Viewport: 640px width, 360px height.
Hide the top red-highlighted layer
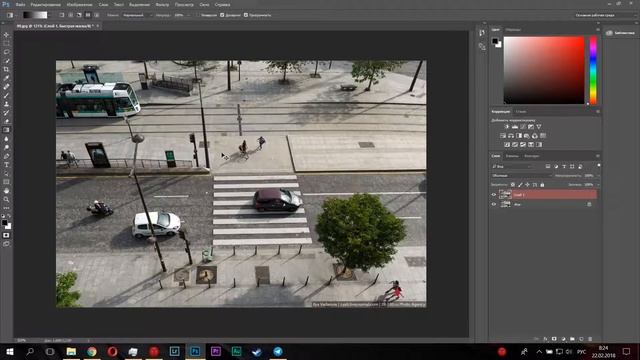(x=493, y=195)
